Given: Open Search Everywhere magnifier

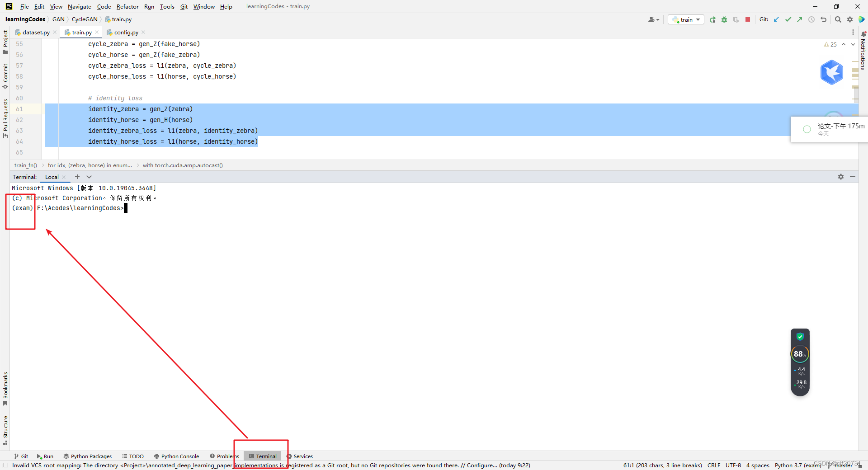Looking at the screenshot, I should click(x=838, y=19).
